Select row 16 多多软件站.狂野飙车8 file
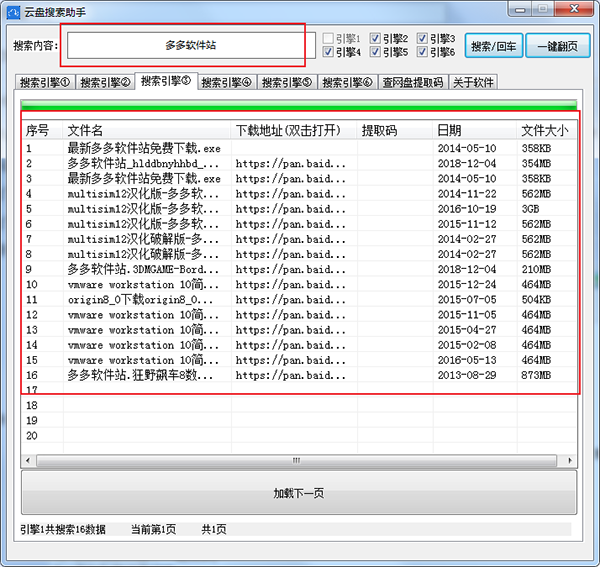Image resolution: width=600 pixels, height=567 pixels. (140, 375)
